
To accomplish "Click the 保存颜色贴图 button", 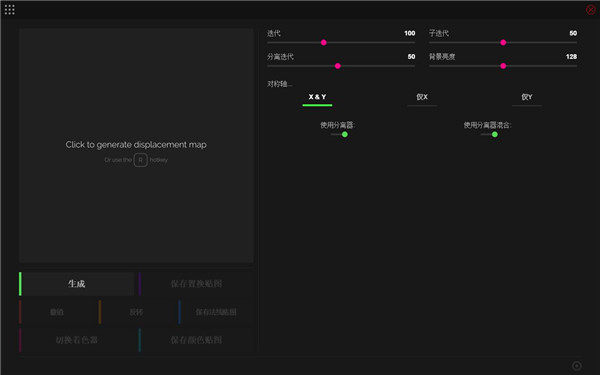I will click(196, 340).
